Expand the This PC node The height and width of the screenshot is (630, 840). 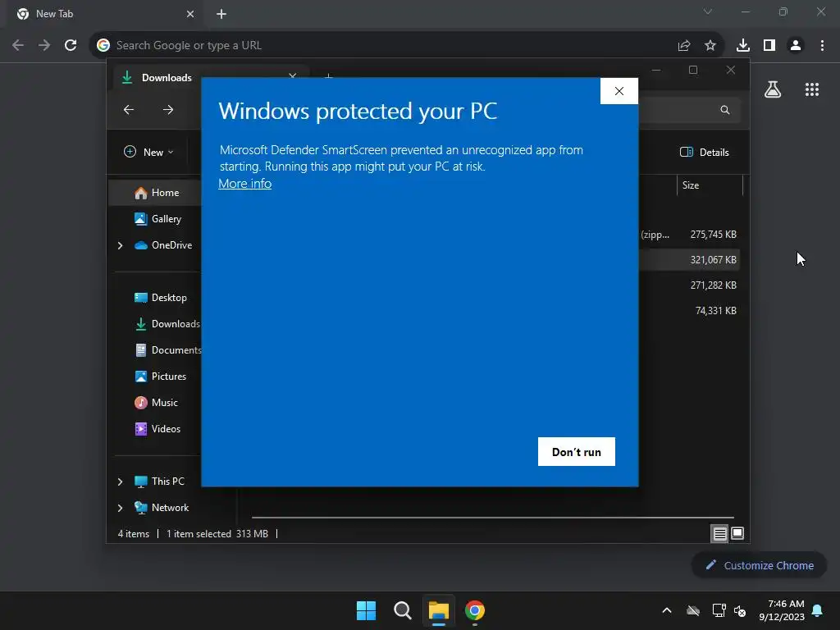(120, 482)
